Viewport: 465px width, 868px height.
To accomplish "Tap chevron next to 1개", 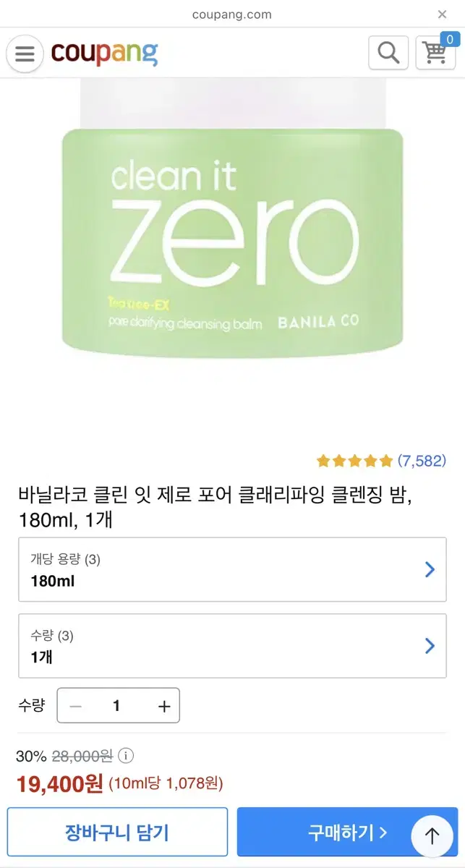I will [x=430, y=646].
